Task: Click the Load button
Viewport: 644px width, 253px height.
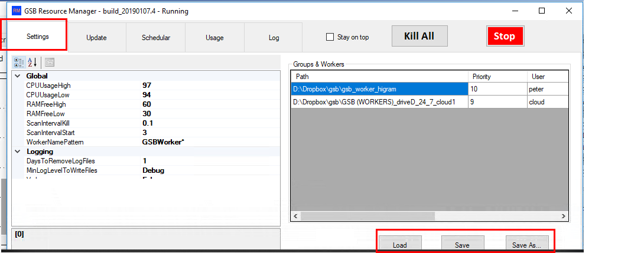Action: point(400,245)
